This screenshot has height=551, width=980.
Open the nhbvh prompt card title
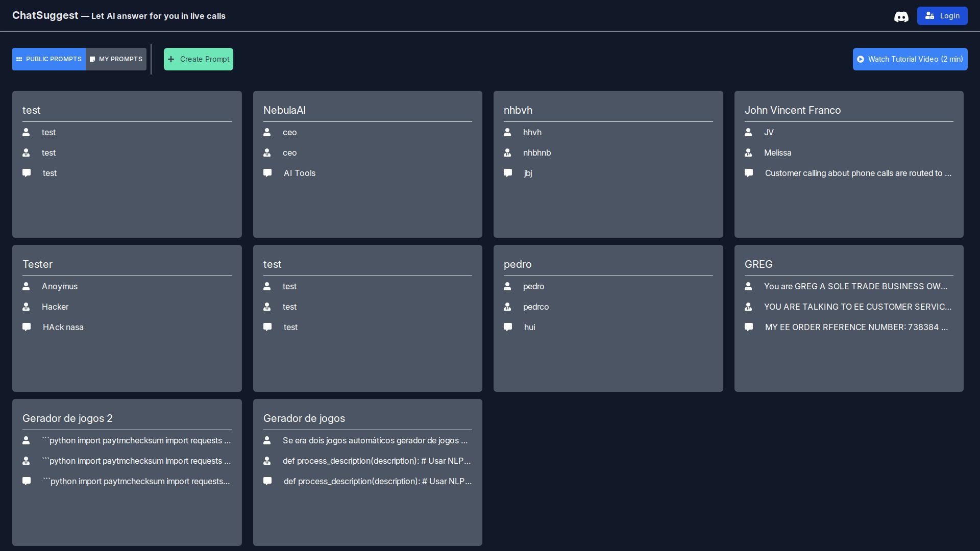coord(518,110)
